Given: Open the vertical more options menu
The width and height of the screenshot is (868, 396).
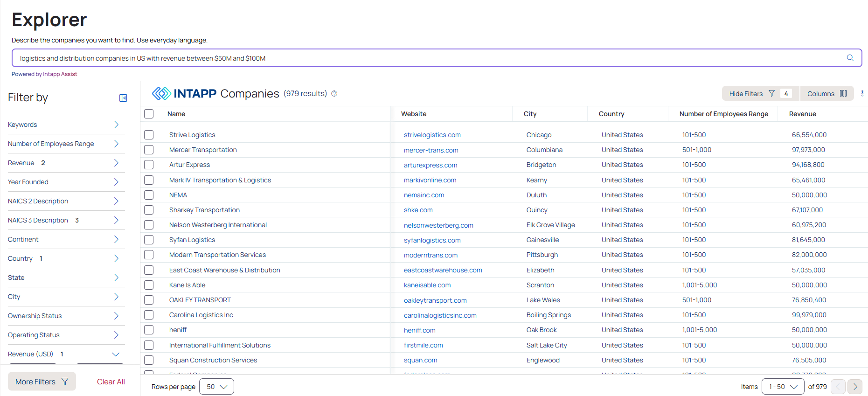Looking at the screenshot, I should (862, 94).
